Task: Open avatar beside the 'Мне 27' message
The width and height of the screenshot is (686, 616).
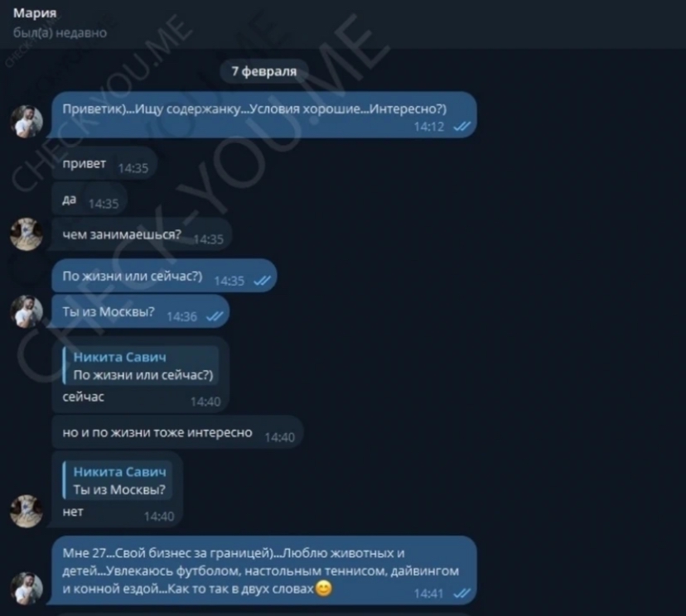Action: pyautogui.click(x=27, y=588)
